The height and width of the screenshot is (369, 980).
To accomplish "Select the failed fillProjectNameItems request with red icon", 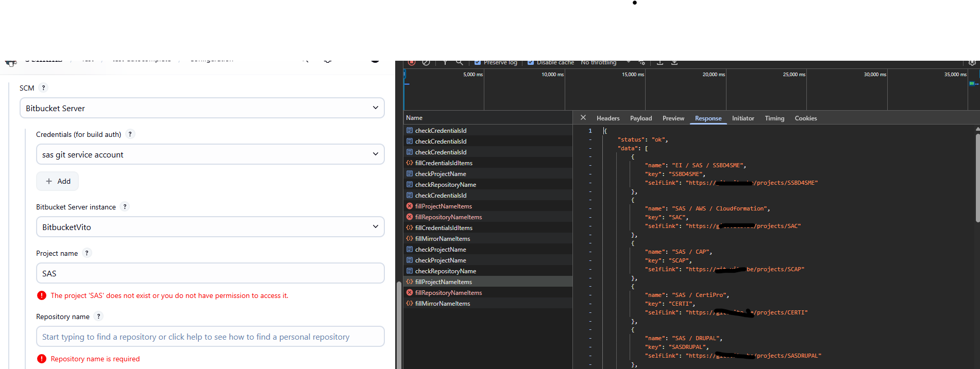I will [x=488, y=206].
